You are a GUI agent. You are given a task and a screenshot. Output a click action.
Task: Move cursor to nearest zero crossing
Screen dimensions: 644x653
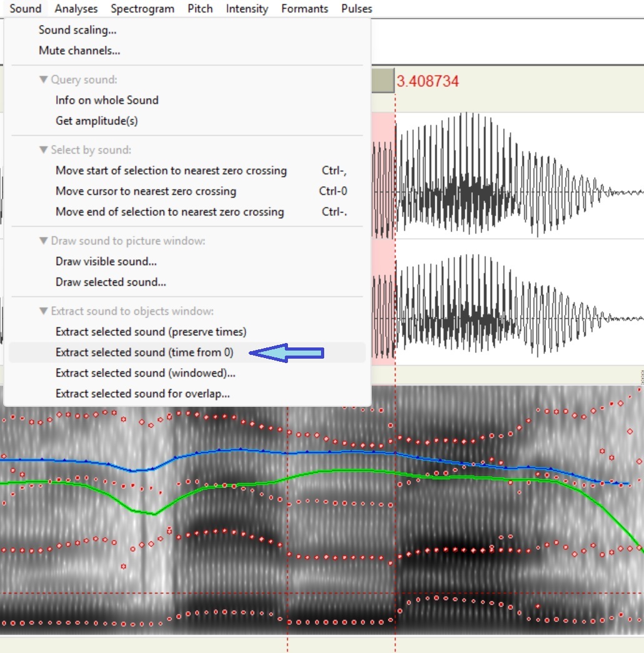tap(146, 191)
